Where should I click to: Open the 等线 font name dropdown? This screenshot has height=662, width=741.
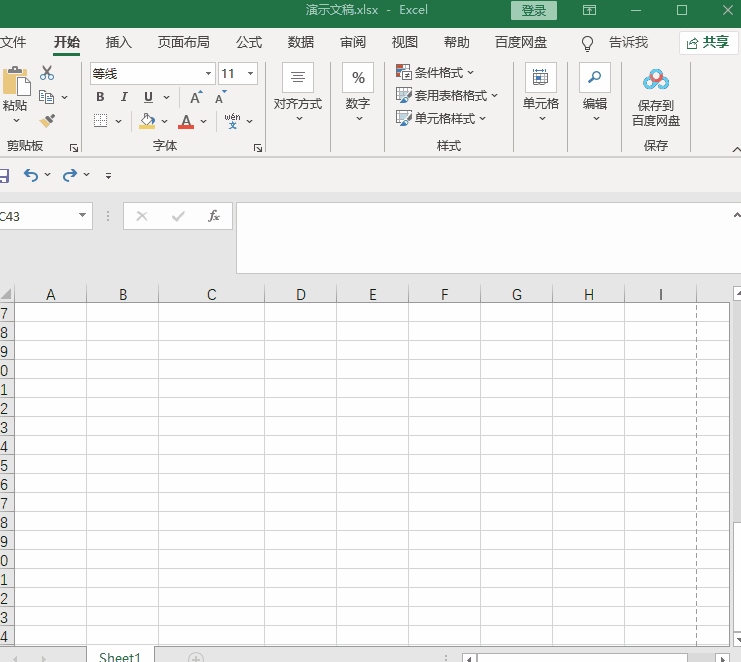[x=208, y=74]
